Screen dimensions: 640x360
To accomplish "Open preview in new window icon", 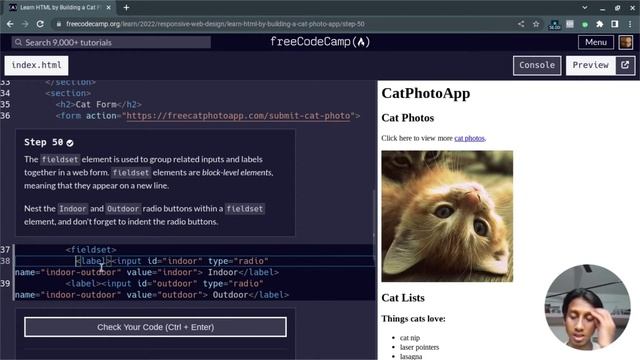I will (625, 65).
